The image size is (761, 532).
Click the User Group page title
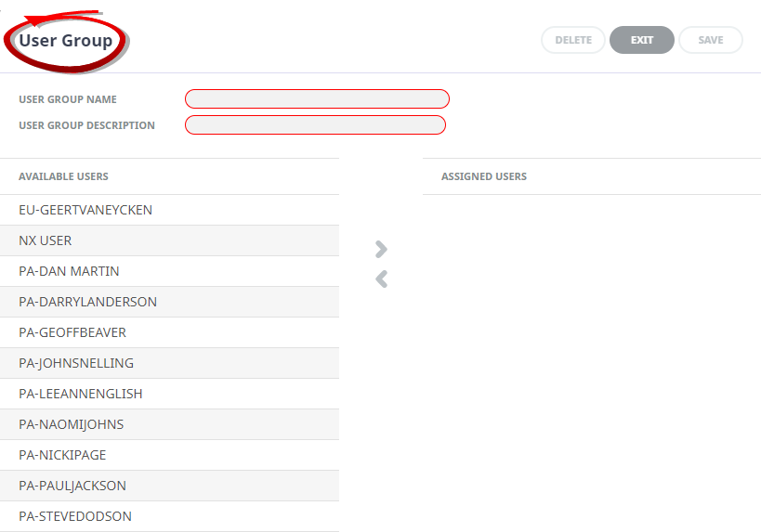pos(66,40)
